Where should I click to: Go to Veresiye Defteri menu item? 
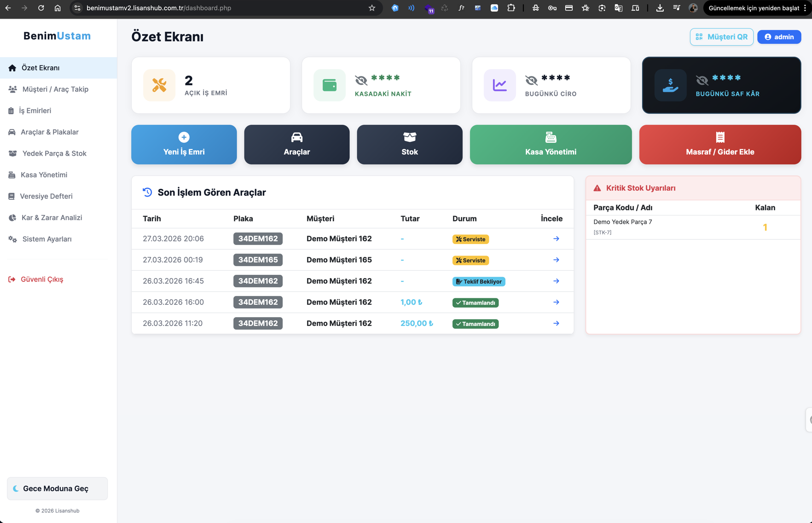click(46, 196)
